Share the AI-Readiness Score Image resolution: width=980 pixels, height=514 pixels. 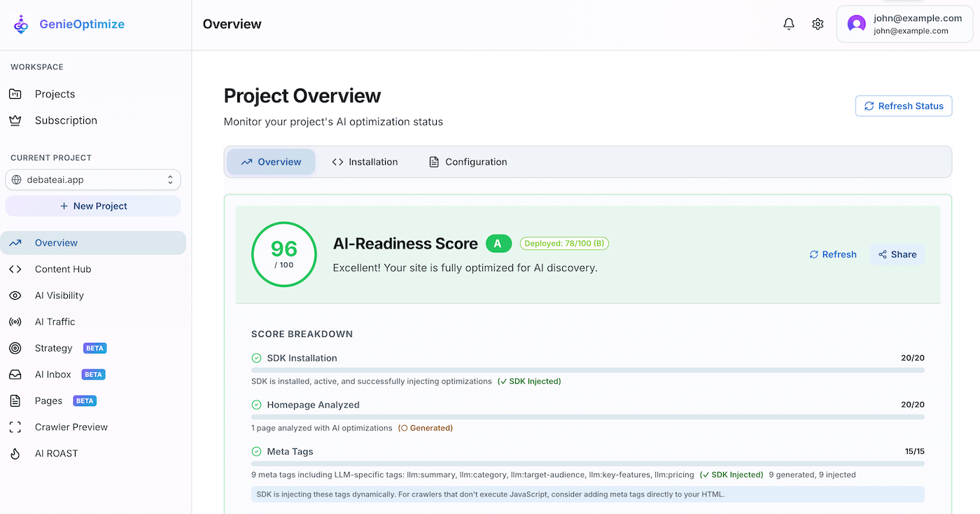click(x=897, y=254)
